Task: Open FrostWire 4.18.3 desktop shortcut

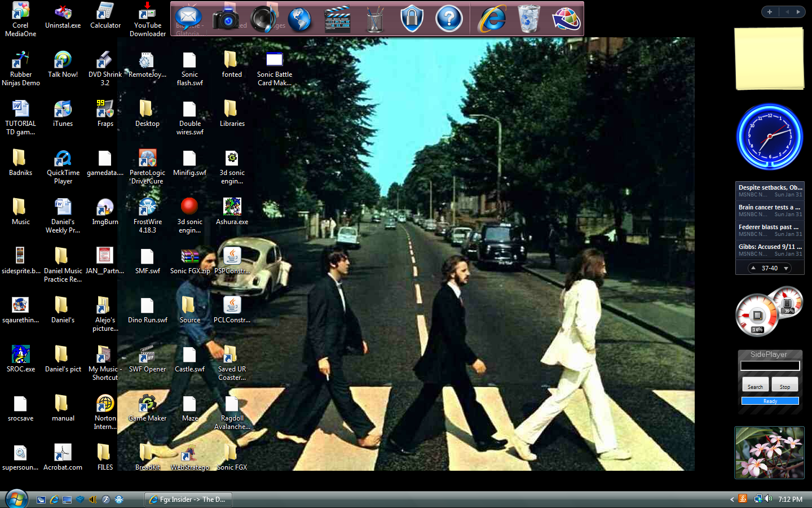Action: pyautogui.click(x=147, y=208)
